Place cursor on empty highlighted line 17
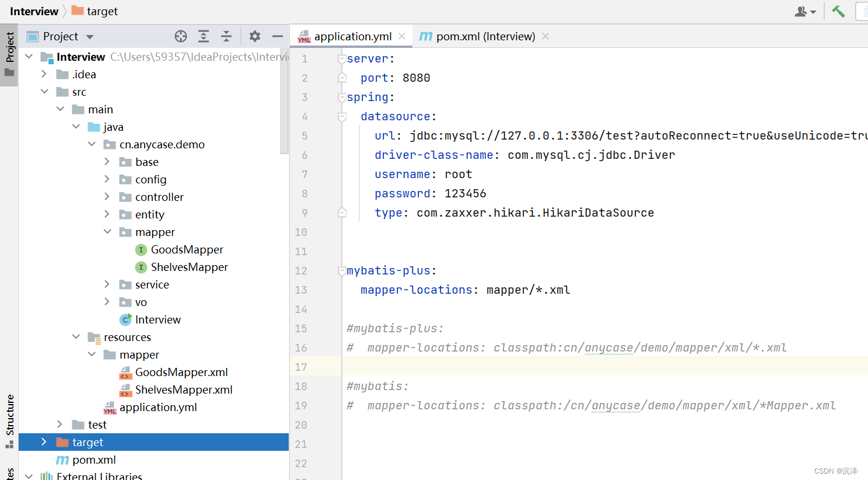The height and width of the screenshot is (480, 868). click(605, 367)
